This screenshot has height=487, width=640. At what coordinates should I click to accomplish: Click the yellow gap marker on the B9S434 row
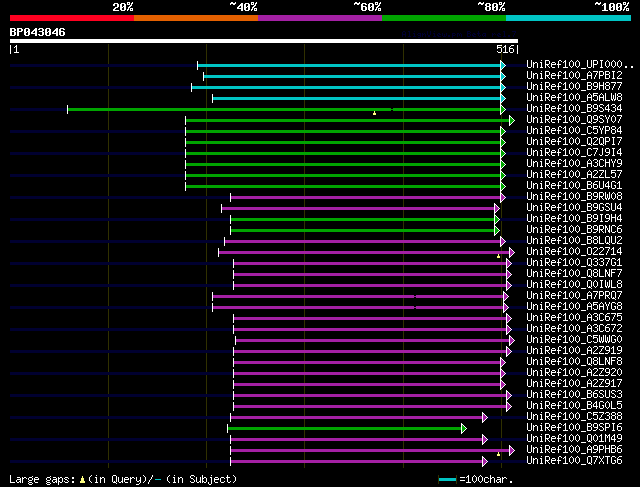coord(374,113)
